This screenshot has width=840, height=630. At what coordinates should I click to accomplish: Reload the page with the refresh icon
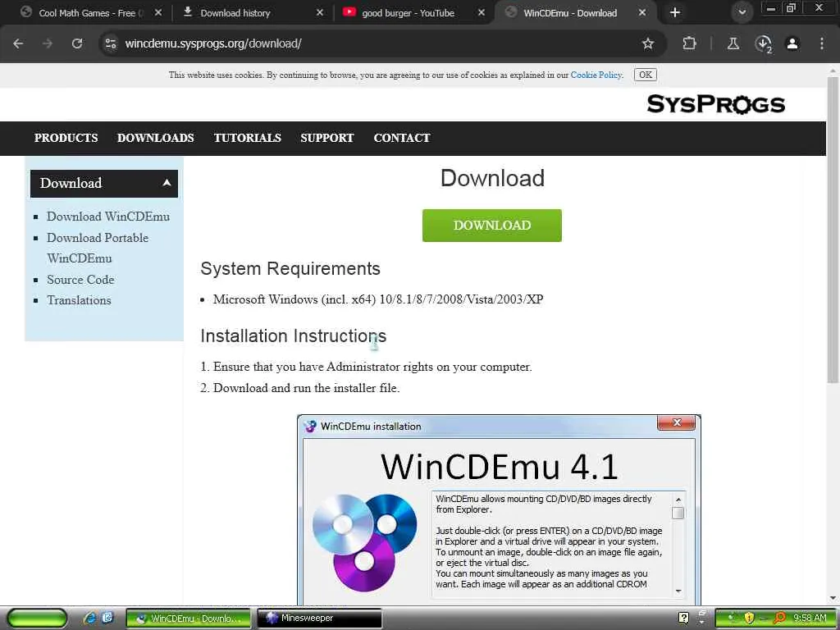77,43
